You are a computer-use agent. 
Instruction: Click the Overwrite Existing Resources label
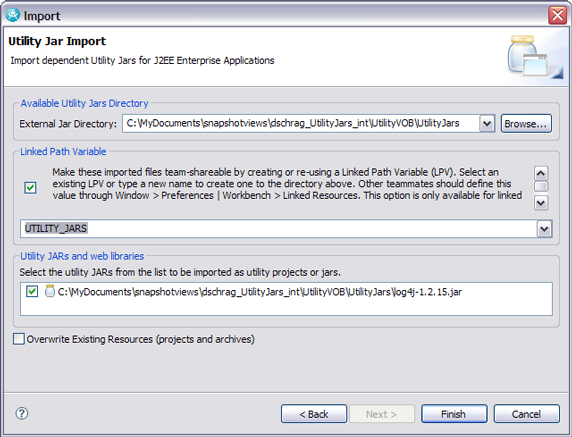(140, 339)
